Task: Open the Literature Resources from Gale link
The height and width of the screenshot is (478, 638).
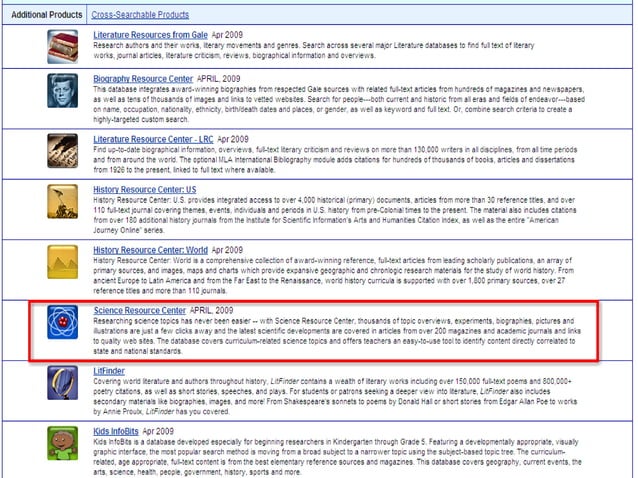Action: pos(150,35)
